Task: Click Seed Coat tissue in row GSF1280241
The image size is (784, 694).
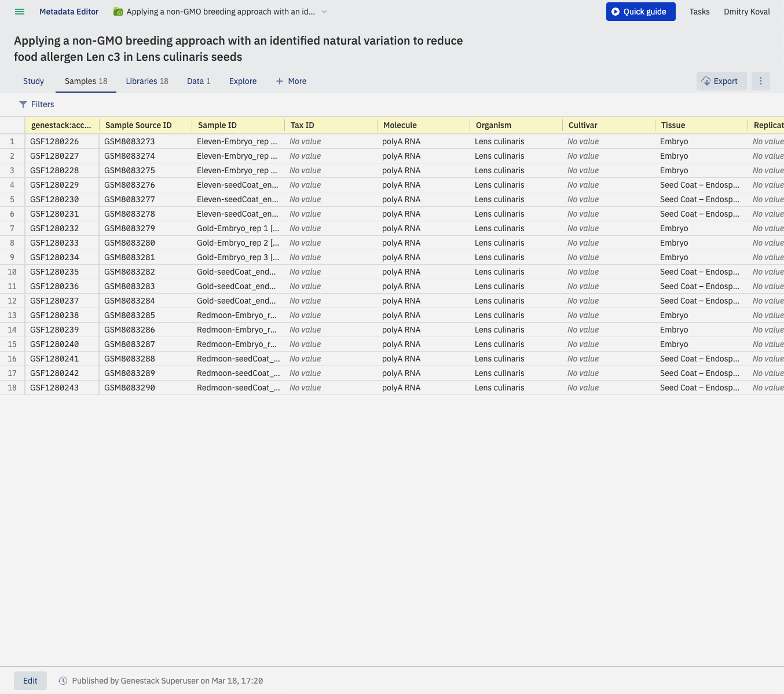Action: coord(701,359)
